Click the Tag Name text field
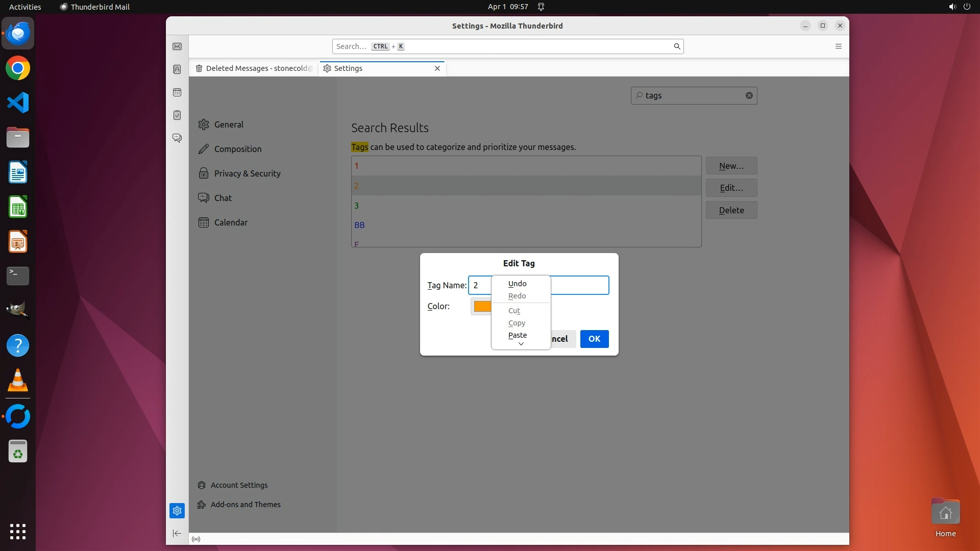Screen dimensions: 980x551 point(579,285)
